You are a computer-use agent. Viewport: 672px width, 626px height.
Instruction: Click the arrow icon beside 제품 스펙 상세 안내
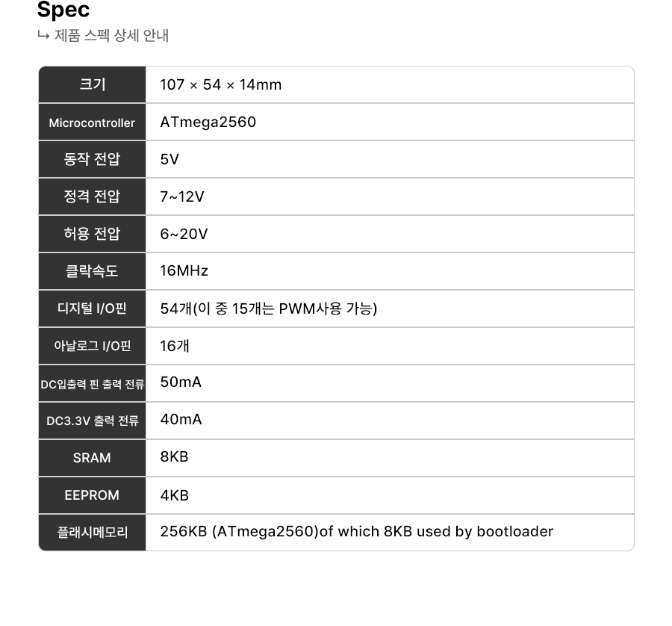click(x=43, y=35)
